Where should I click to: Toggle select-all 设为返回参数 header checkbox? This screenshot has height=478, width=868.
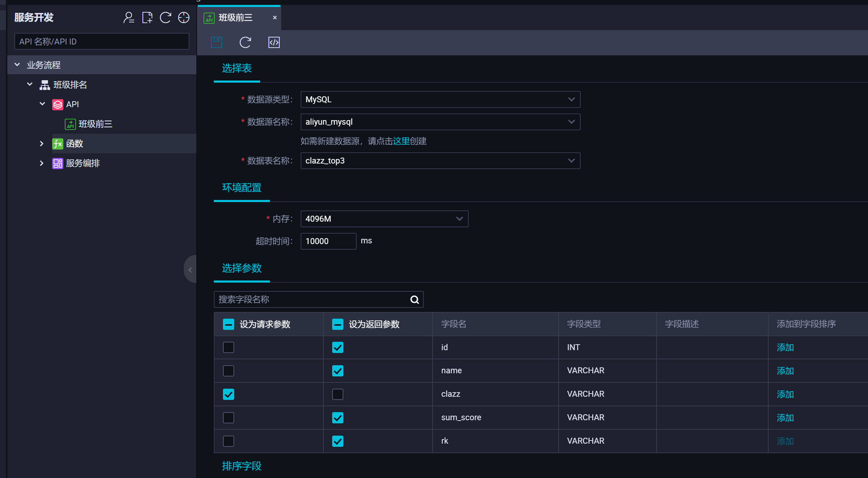pos(338,324)
